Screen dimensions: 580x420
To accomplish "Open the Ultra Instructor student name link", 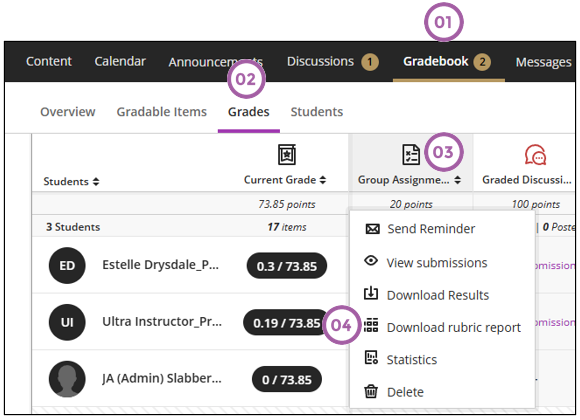I will pyautogui.click(x=162, y=322).
